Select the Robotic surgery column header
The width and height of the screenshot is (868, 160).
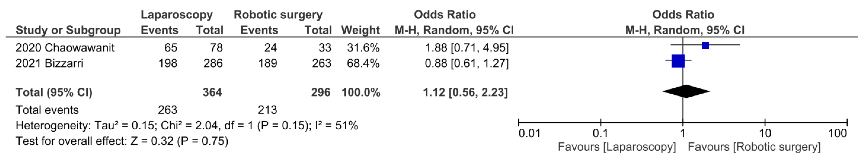278,14
